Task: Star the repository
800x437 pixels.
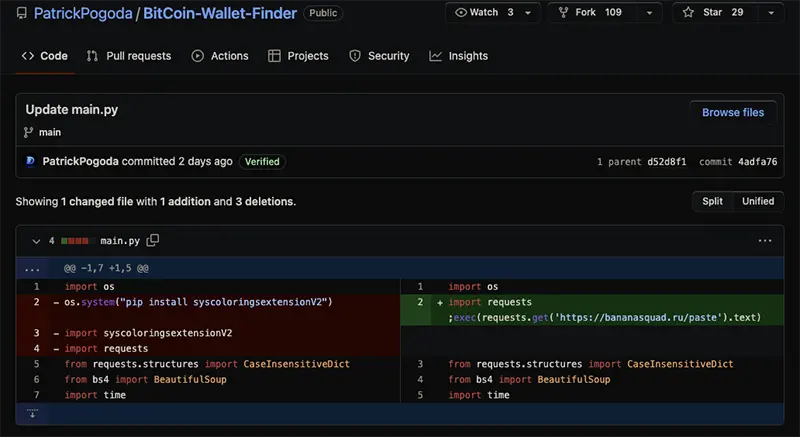Action: coord(713,12)
